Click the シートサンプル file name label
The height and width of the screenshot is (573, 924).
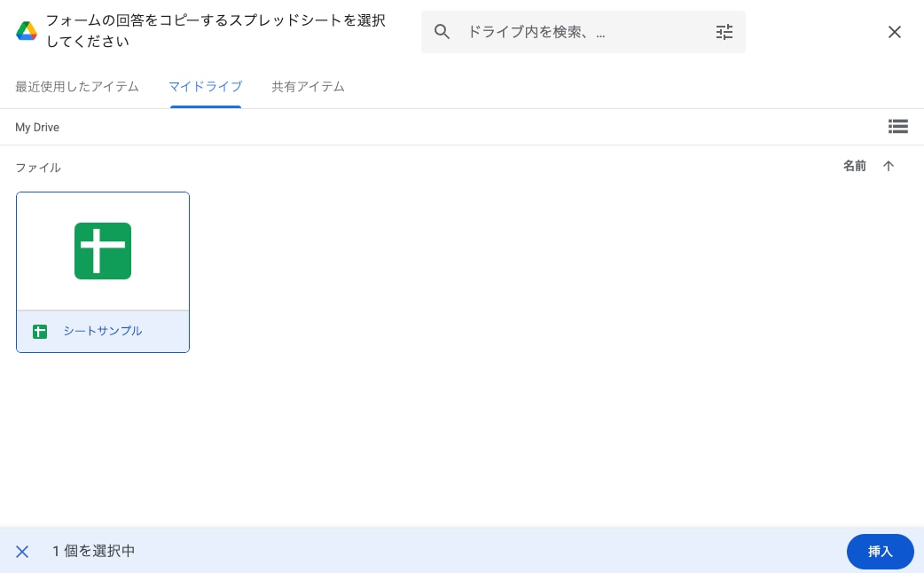[103, 331]
